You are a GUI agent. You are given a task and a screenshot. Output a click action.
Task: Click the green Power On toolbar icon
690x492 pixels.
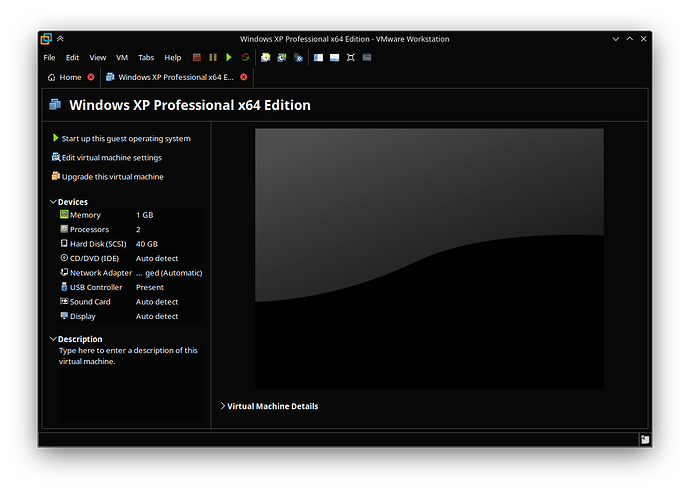[x=229, y=57]
